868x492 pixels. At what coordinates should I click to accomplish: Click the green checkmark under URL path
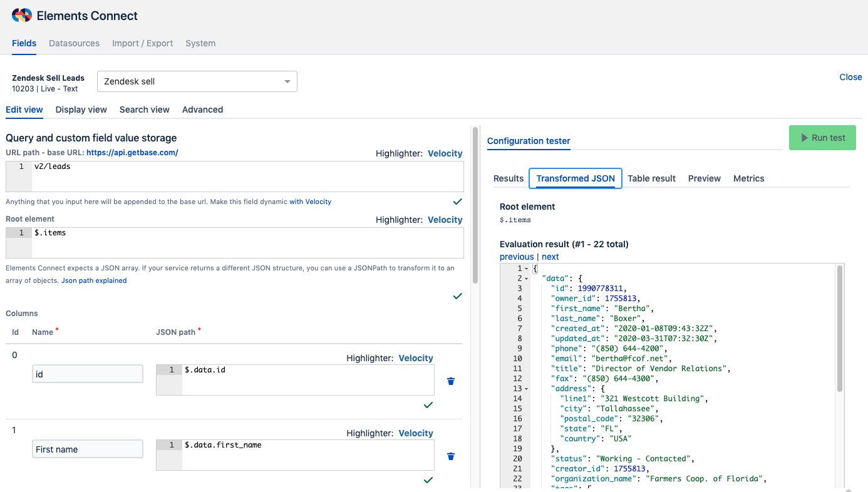(457, 202)
